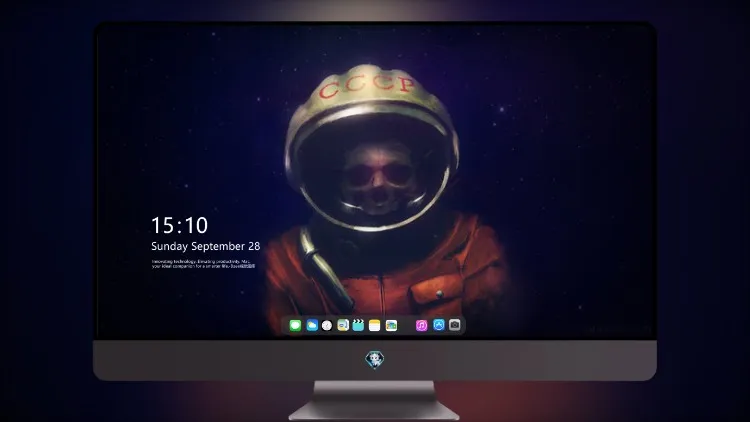Click the monitor stand base
Viewport: 750px width, 422px height.
click(374, 411)
